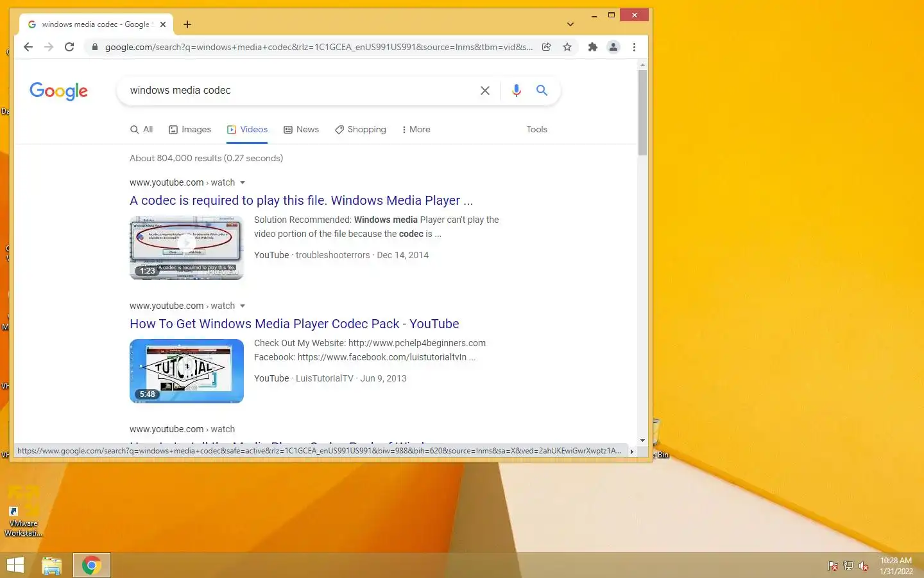This screenshot has width=924, height=578.
Task: Switch to the News tab
Action: coord(301,129)
